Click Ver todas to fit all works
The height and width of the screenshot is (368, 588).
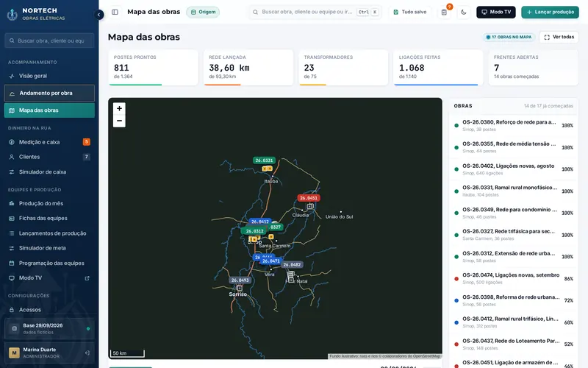point(559,38)
